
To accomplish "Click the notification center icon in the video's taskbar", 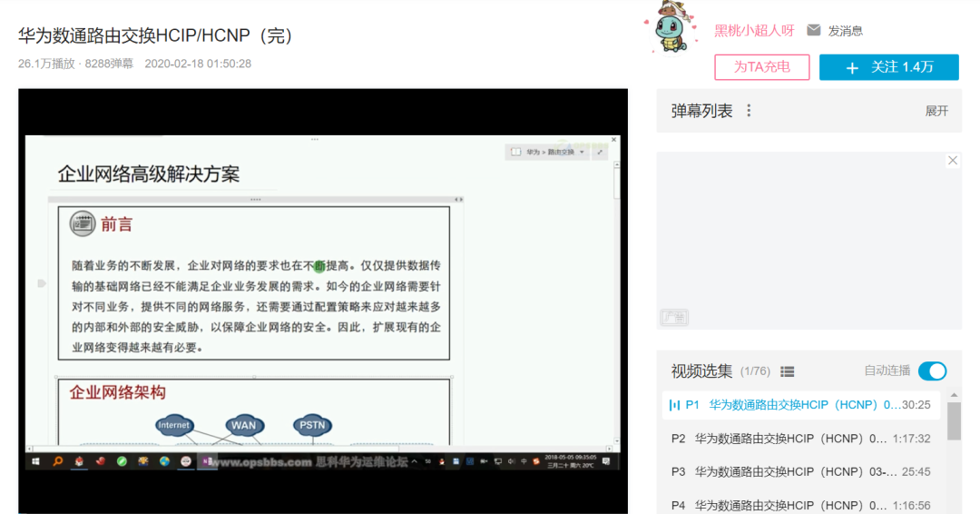I will 605,462.
